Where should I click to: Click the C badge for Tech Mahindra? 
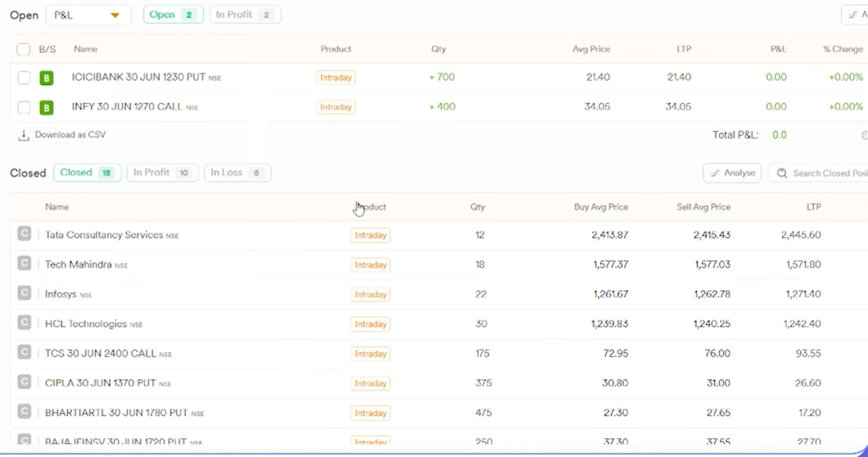tap(24, 263)
